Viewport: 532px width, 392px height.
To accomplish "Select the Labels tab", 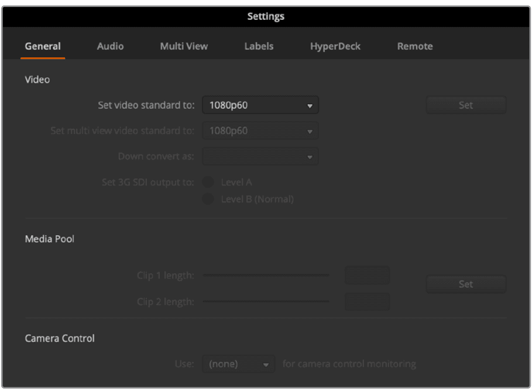I will click(259, 46).
